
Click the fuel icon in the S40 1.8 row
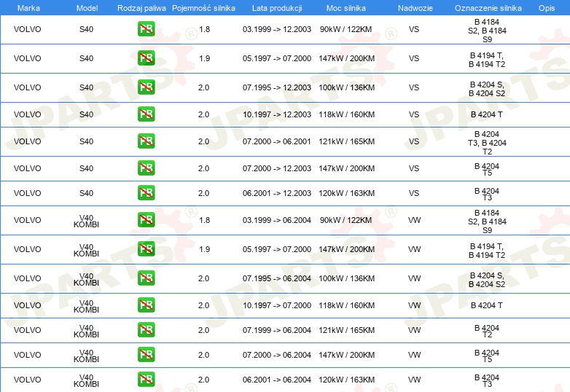(146, 30)
